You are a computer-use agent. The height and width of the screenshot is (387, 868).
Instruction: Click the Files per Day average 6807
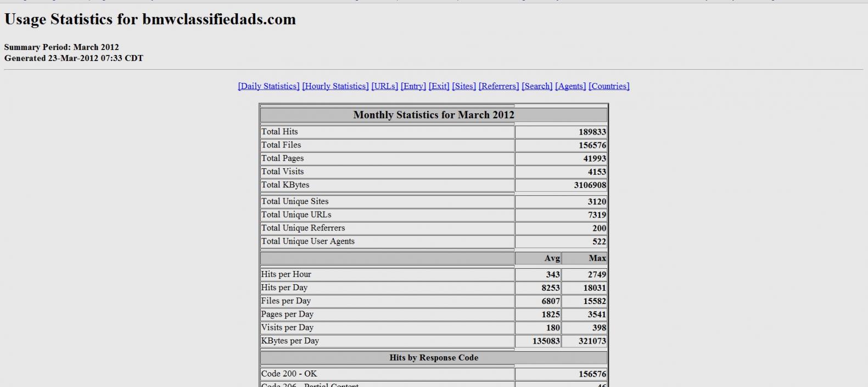click(x=551, y=301)
